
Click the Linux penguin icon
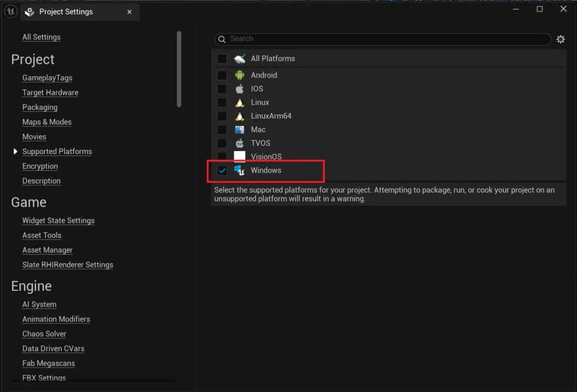240,103
